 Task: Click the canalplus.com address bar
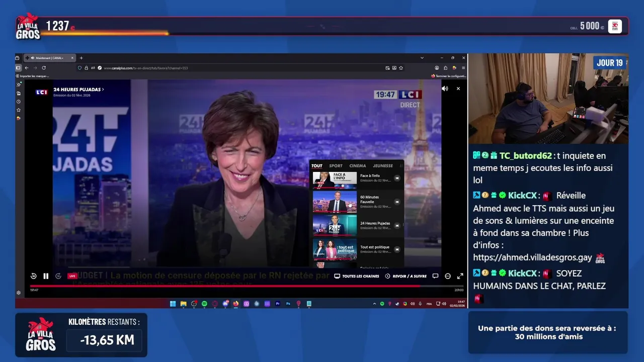(242, 68)
